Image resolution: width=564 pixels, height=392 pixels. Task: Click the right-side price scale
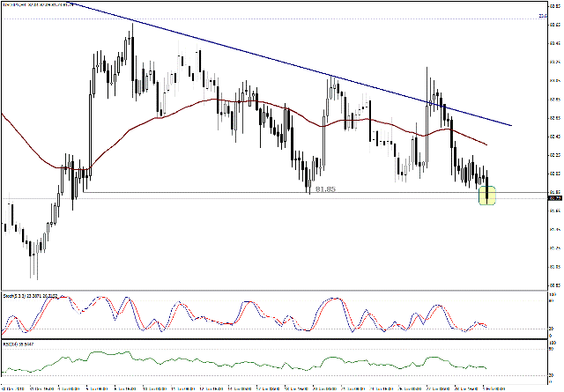click(x=554, y=132)
